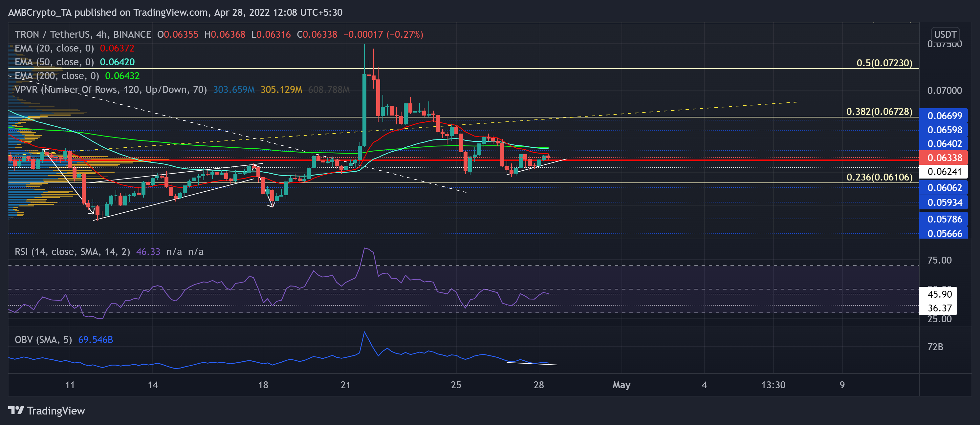The image size is (980, 425).
Task: Click the EMA 200 value 0.06432
Action: 122,76
